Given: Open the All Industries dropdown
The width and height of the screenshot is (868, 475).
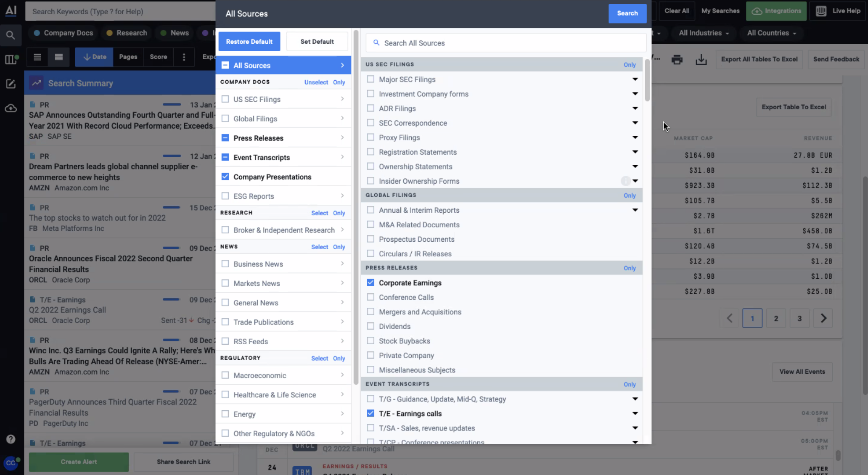Looking at the screenshot, I should point(704,33).
